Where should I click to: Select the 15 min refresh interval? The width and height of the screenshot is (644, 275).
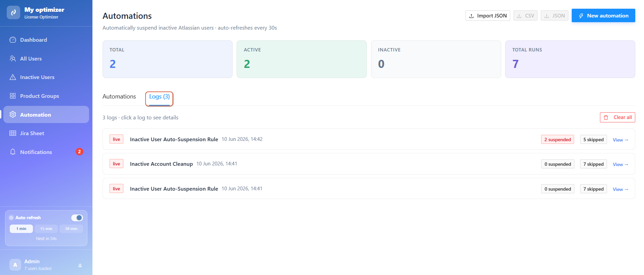click(x=46, y=229)
